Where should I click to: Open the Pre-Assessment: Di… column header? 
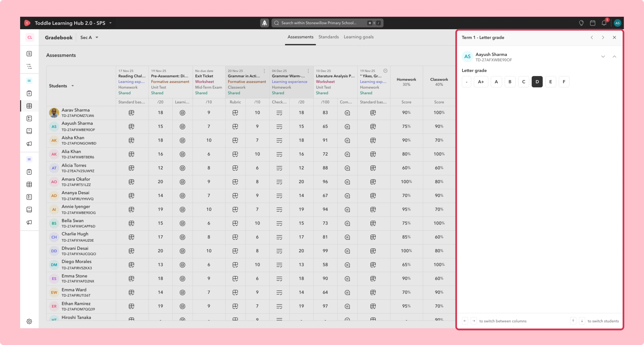(171, 82)
